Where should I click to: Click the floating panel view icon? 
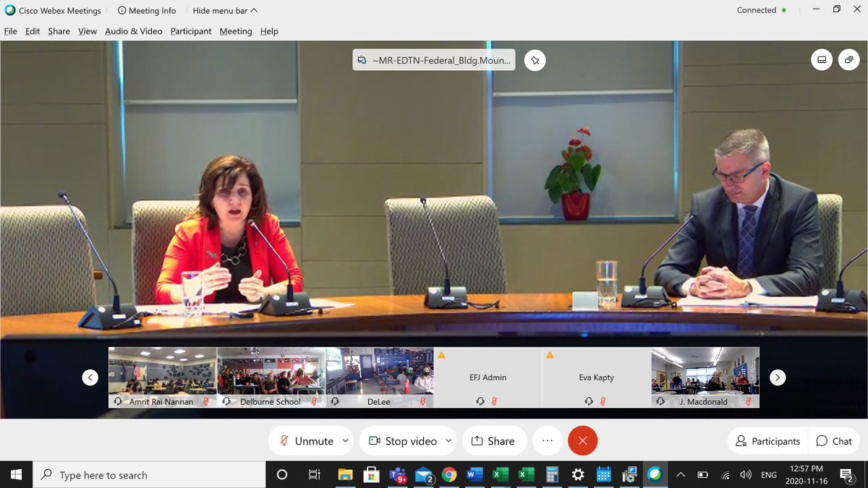pyautogui.click(x=849, y=60)
